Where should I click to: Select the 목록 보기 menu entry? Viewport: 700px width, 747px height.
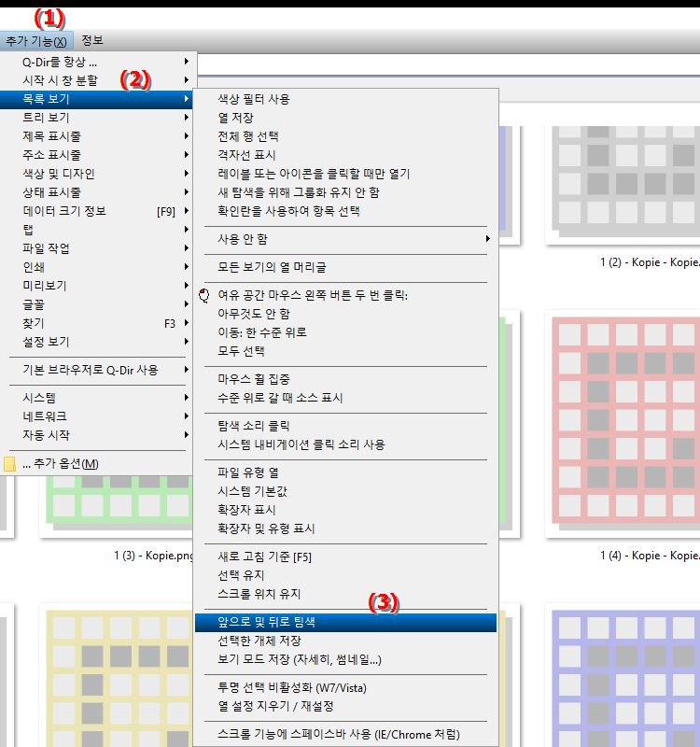(x=98, y=99)
